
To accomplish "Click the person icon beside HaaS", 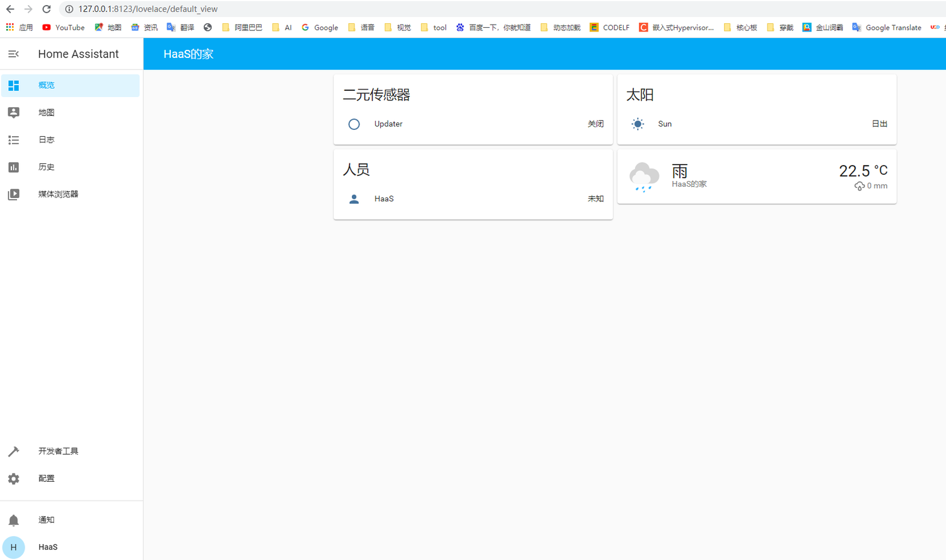I will coord(354,198).
